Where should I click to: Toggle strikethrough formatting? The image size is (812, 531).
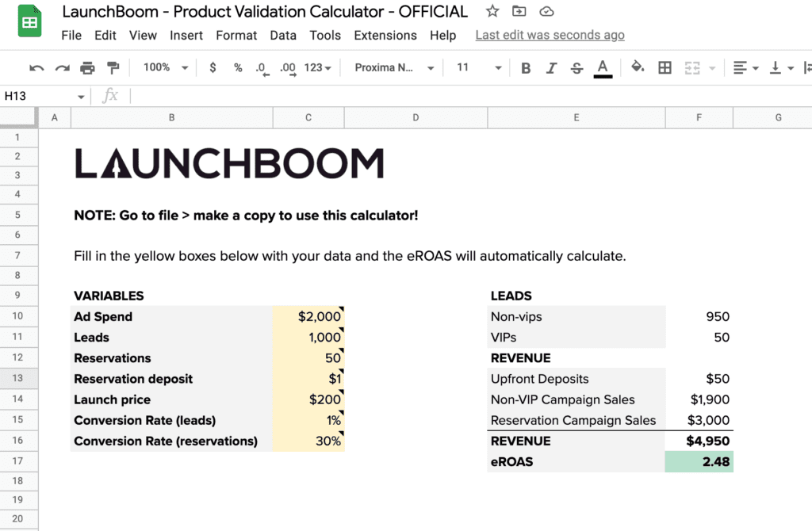click(x=577, y=68)
